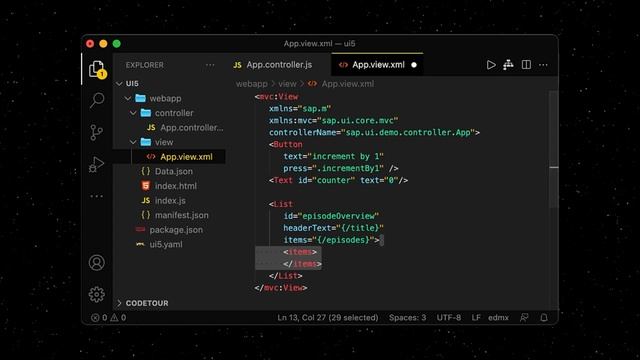Collapse the view folder
Viewport: 640px width, 360px height.
point(133,142)
